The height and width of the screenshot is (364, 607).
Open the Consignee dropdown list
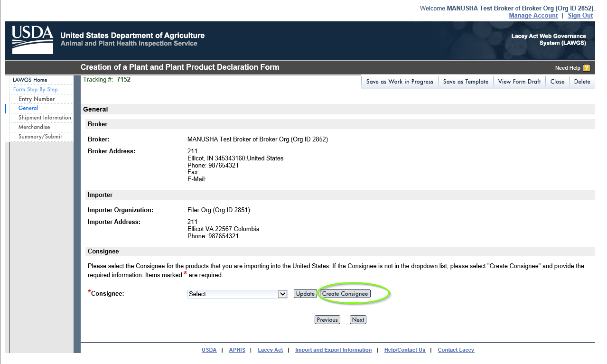[283, 294]
